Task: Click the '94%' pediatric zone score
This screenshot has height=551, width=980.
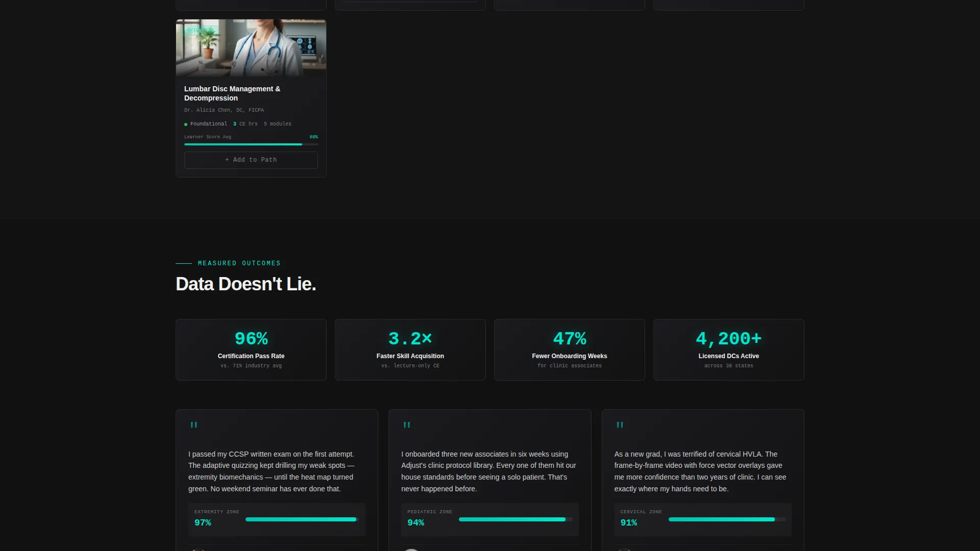Action: click(x=415, y=522)
